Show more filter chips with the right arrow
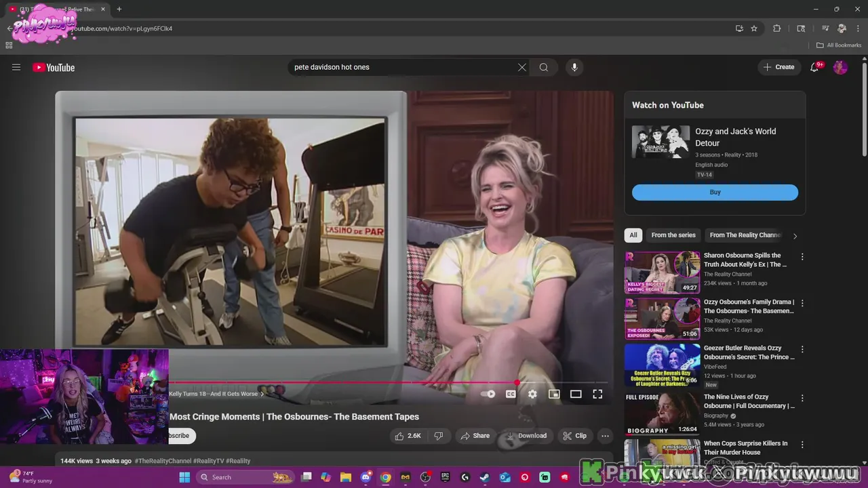The image size is (868, 488). coord(795,236)
